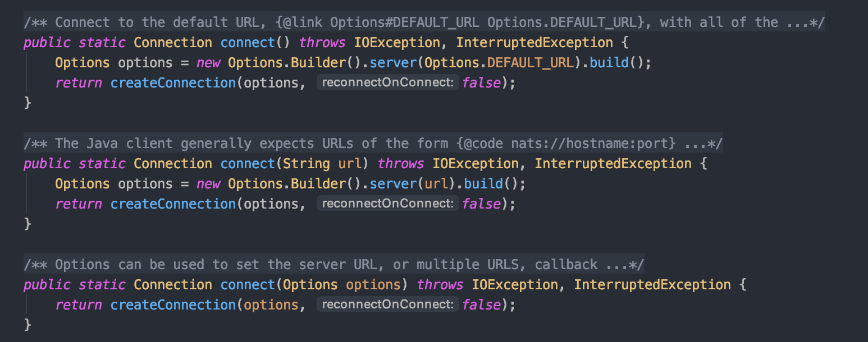Click InterruptedException in first method signature
868x342 pixels.
click(534, 43)
